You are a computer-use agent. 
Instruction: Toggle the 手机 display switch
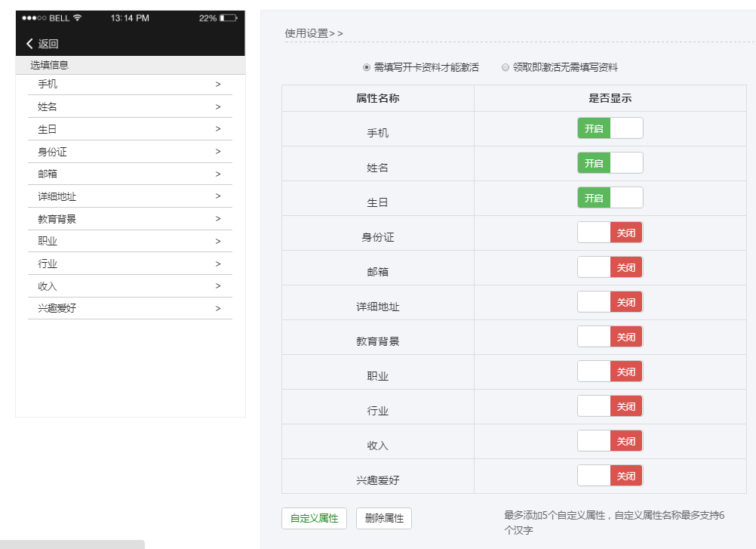point(610,128)
